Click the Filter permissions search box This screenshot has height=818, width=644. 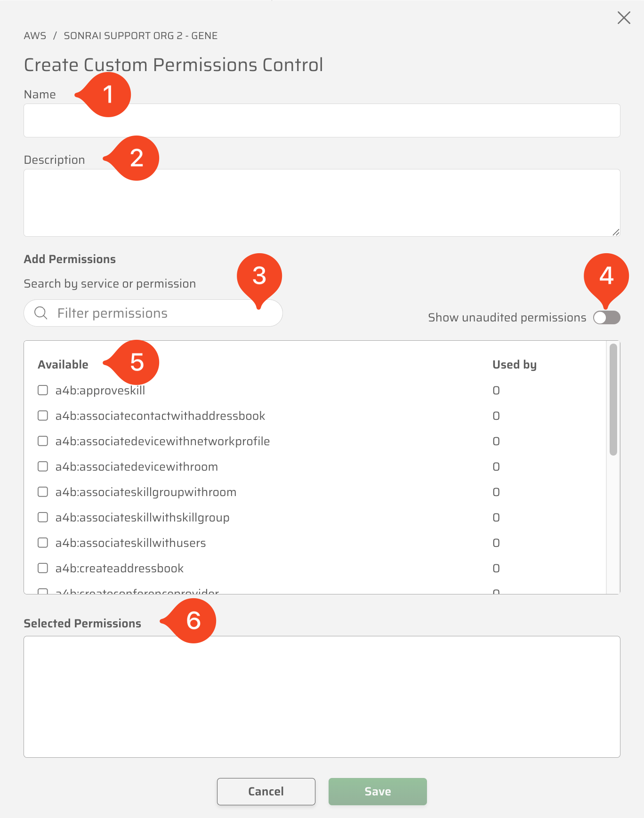pos(160,313)
